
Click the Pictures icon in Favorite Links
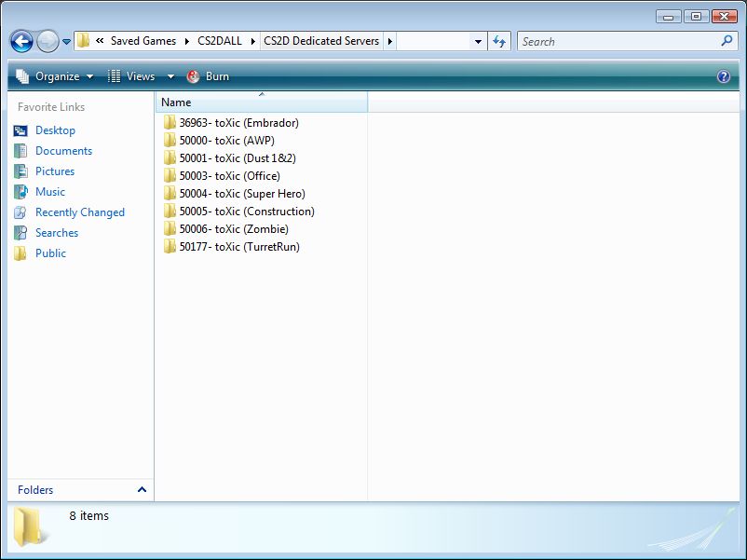(x=20, y=171)
